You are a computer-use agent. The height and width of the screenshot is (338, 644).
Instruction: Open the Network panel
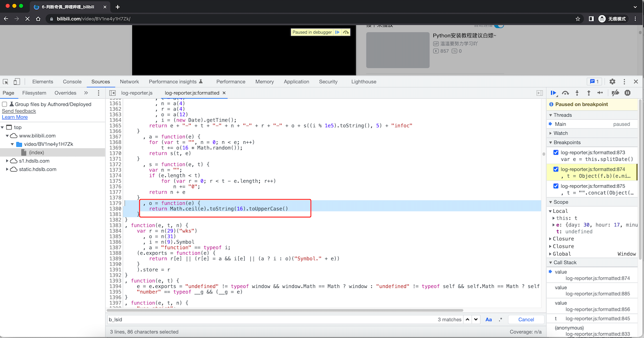129,81
